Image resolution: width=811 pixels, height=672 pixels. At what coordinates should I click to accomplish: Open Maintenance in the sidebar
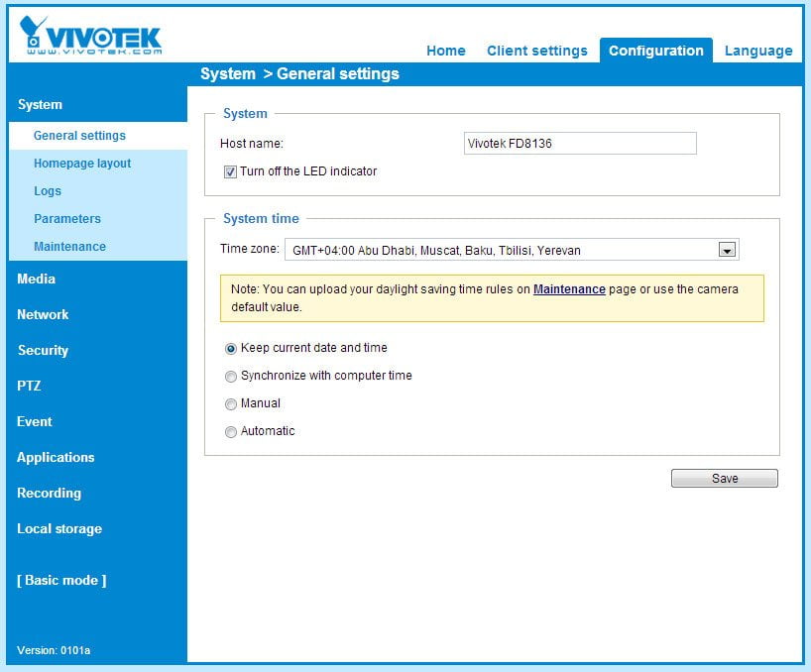pos(69,247)
